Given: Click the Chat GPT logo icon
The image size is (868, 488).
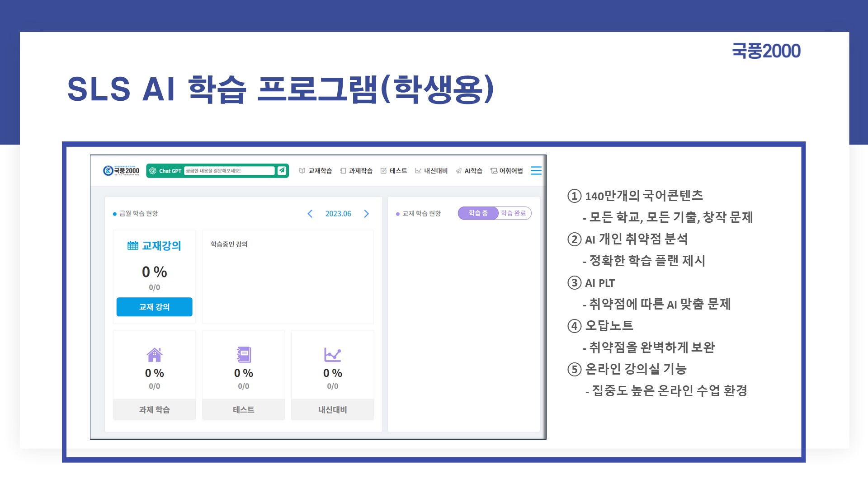Looking at the screenshot, I should pos(153,171).
